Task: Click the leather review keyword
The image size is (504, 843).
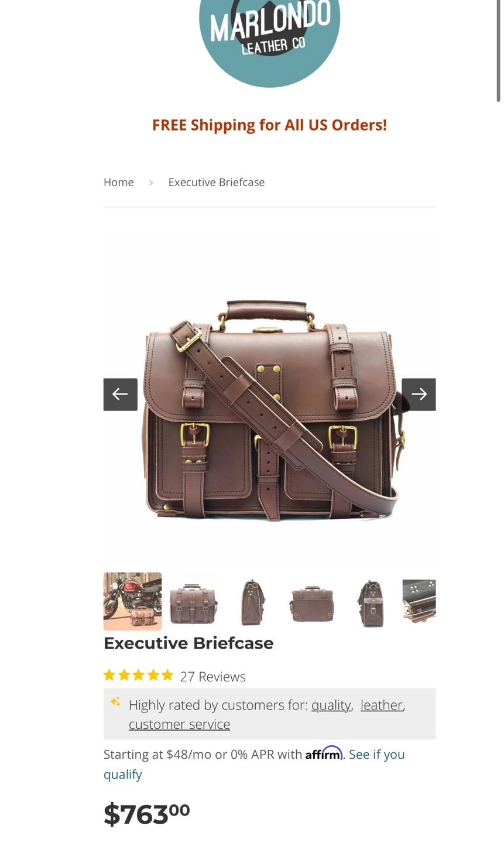Action: click(382, 705)
